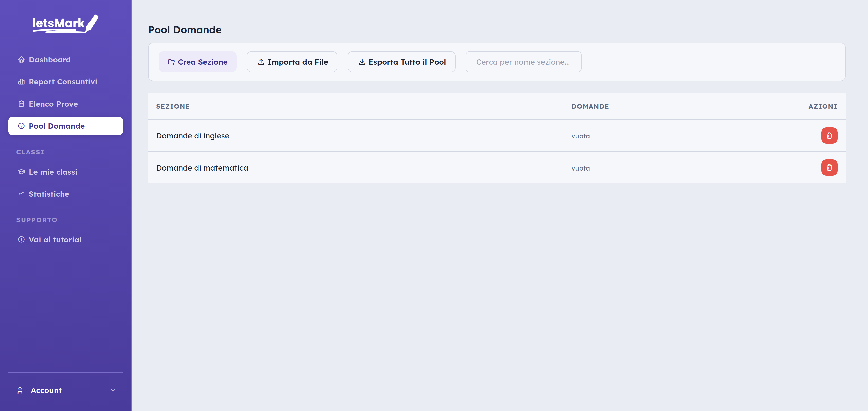
Task: Select the Pool Domande sidebar item
Action: click(x=65, y=126)
